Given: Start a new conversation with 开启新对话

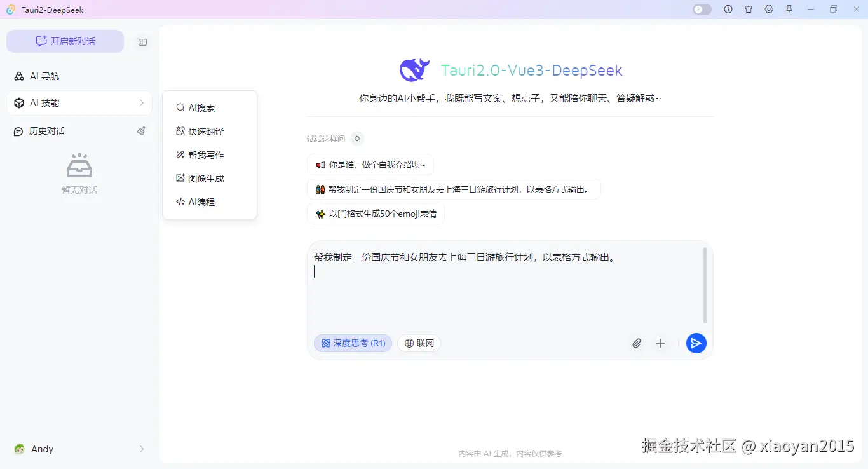Looking at the screenshot, I should tap(65, 41).
